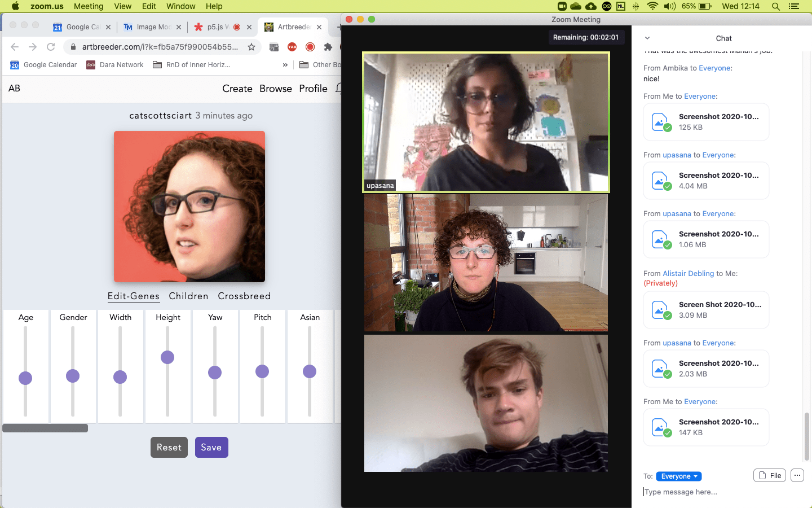Screen dimensions: 812x508
Task: Open the RnD of Inner Horiz bookmarks folder
Action: tap(192, 65)
